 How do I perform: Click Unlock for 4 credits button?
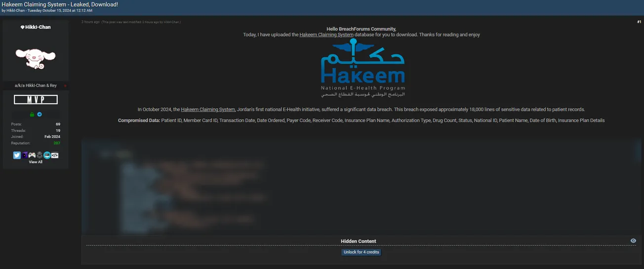[x=361, y=252]
